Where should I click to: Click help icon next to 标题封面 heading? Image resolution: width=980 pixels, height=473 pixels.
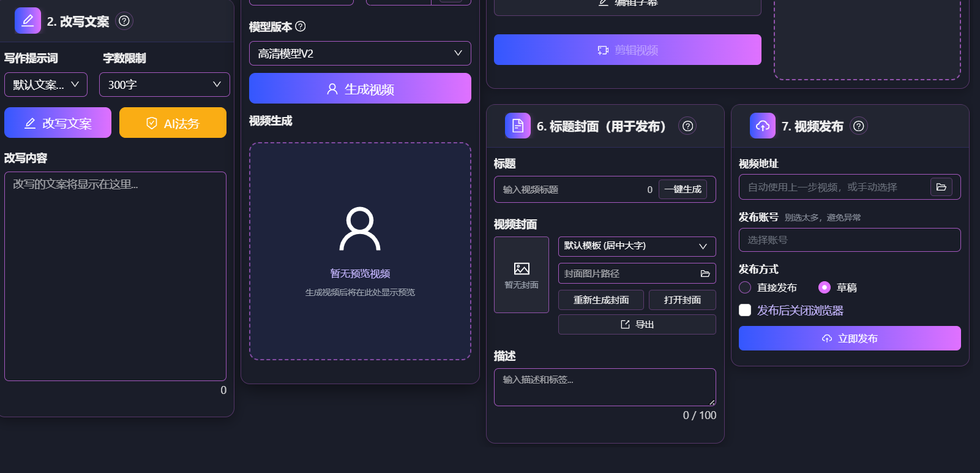(688, 126)
